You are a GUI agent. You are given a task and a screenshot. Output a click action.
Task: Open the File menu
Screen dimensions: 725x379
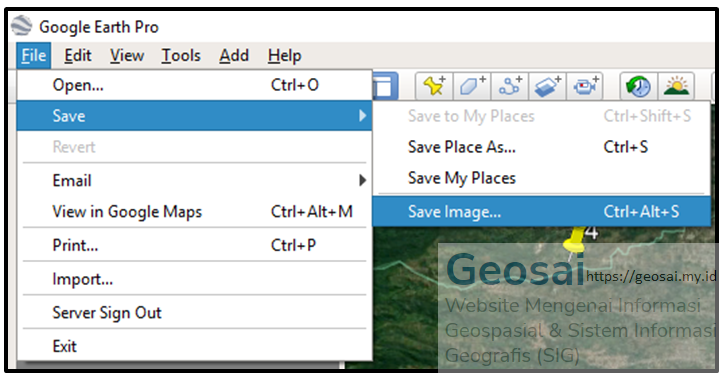click(x=34, y=55)
